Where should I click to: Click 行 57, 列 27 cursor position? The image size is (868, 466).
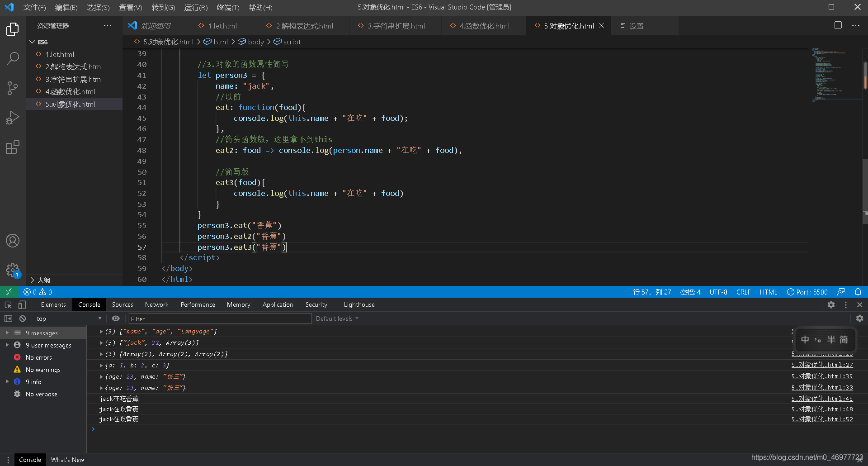[x=652, y=292]
